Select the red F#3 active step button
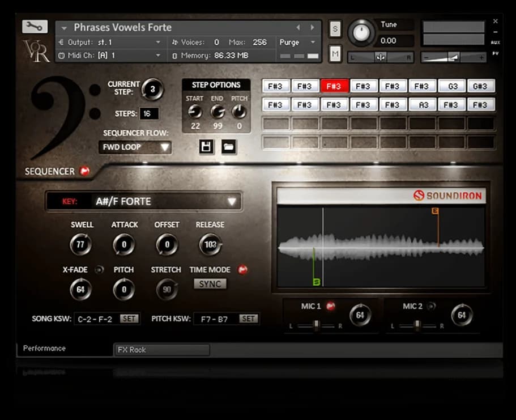The width and height of the screenshot is (516, 420). click(334, 86)
